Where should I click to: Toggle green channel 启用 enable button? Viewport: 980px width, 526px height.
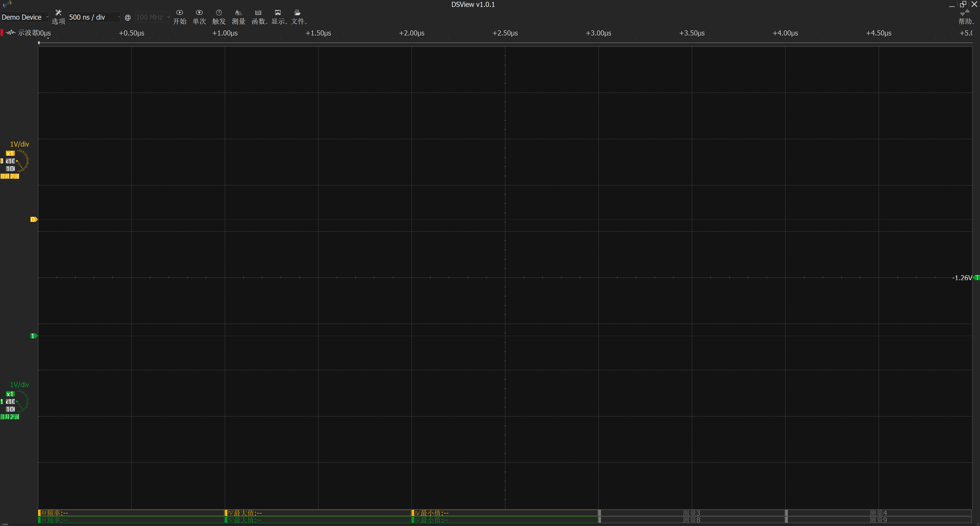tap(5, 417)
